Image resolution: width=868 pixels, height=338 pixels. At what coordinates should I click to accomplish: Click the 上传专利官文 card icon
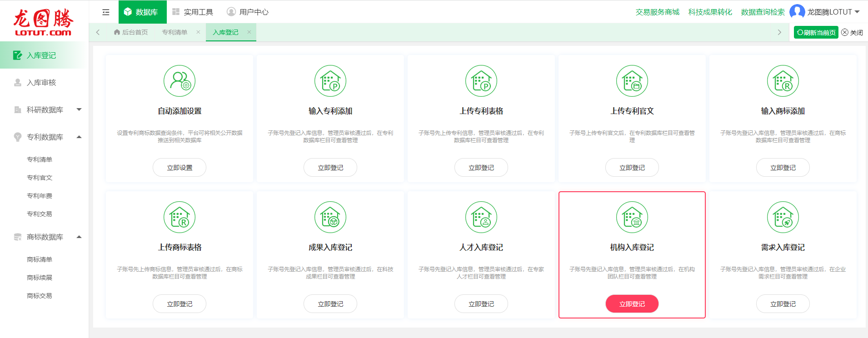tap(632, 81)
